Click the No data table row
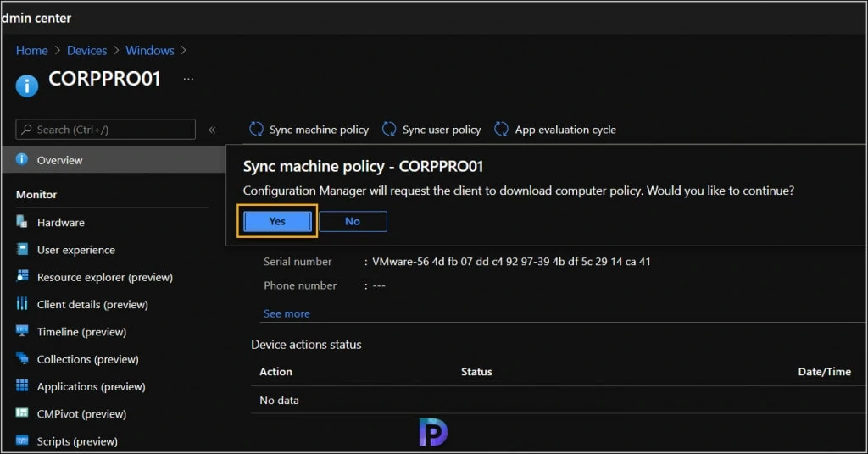 (559, 400)
